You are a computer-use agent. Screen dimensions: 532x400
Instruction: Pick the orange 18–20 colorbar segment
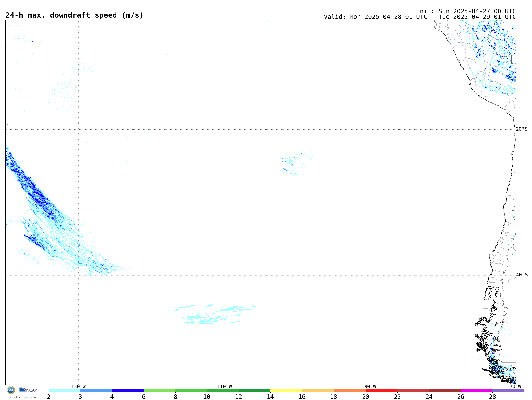(350, 391)
